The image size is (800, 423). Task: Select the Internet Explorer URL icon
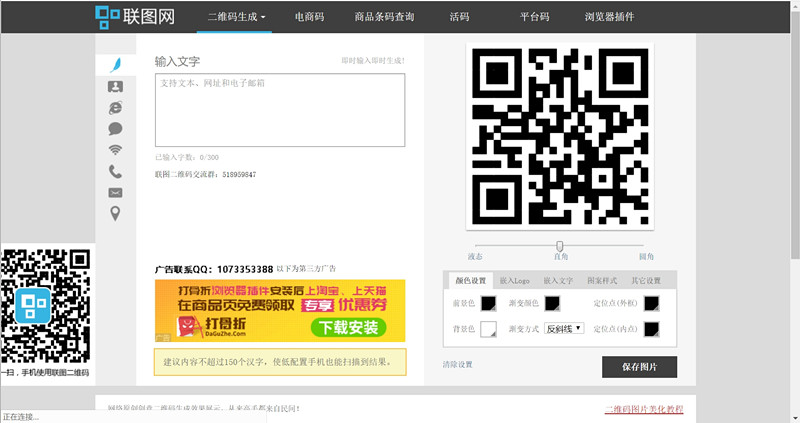pos(115,108)
